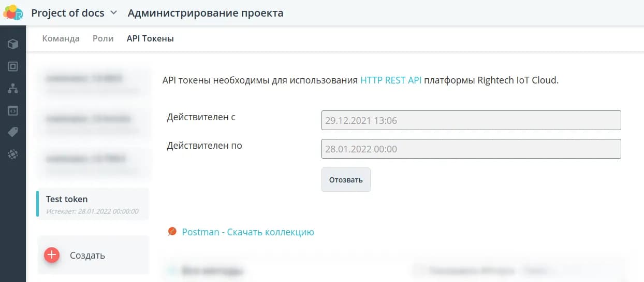The height and width of the screenshot is (282, 644).
Task: Click the red plus icon to create token
Action: pos(52,255)
